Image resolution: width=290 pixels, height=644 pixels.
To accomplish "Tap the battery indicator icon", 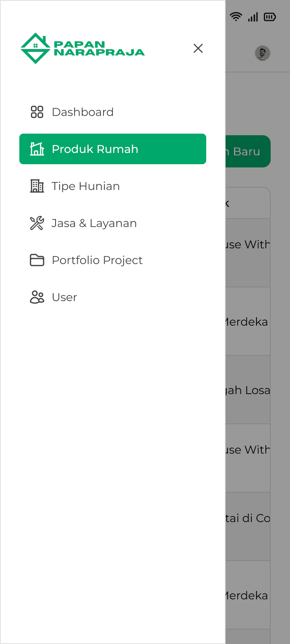I will 269,17.
